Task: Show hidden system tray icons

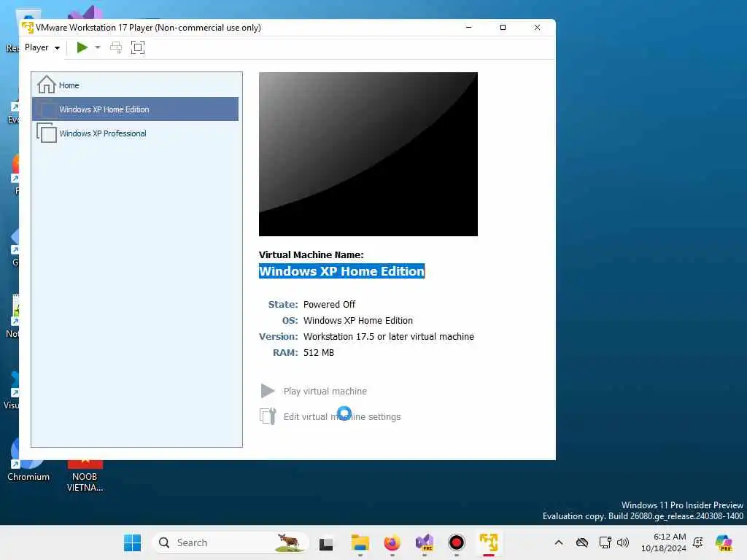Action: click(x=559, y=542)
